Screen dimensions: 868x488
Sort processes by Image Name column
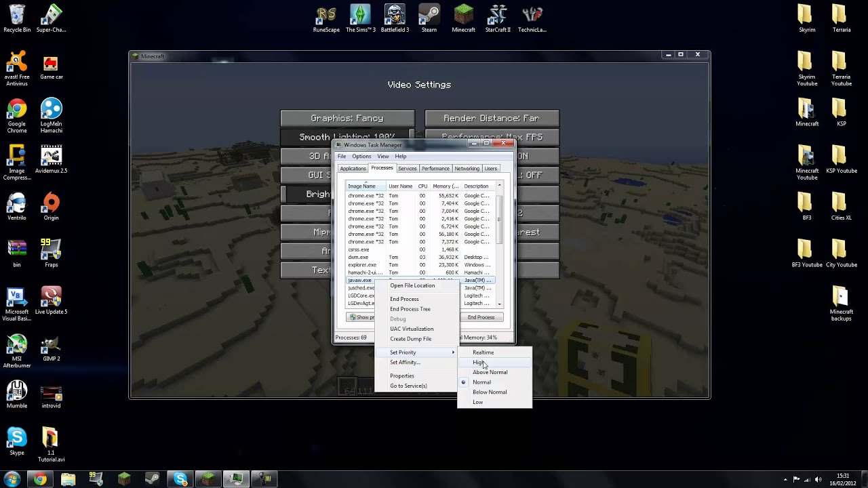(x=366, y=186)
